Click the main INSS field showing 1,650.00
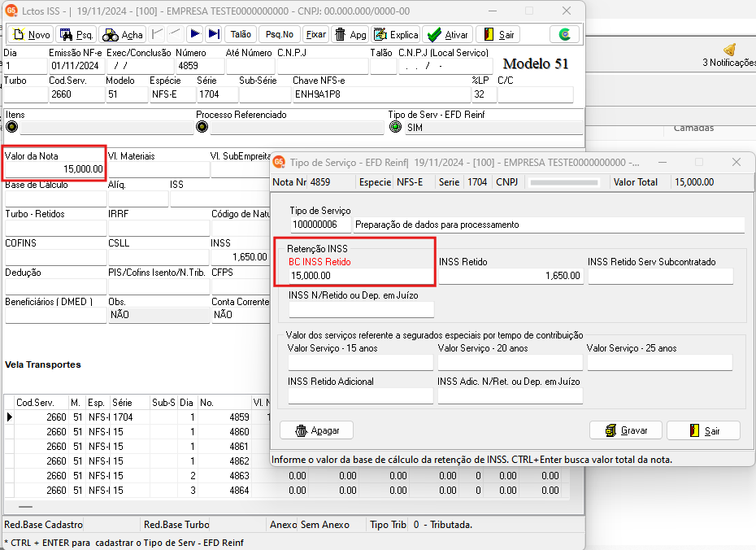 click(240, 257)
